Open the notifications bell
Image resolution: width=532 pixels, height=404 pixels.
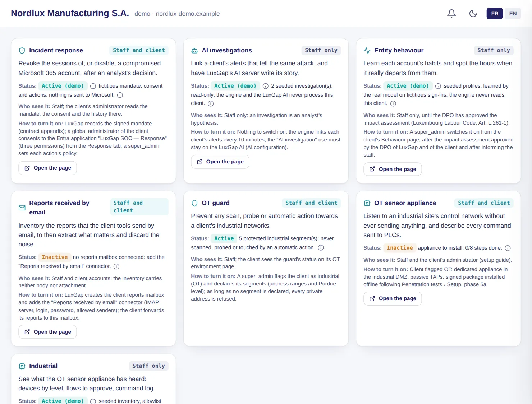(451, 14)
